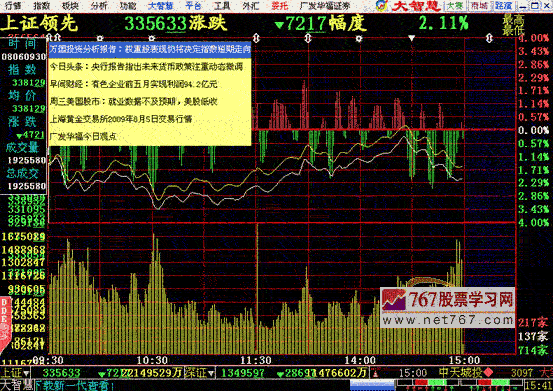This screenshot has height=391, width=553.
Task: Click the 大赛 button at top right
Action: coord(455,6)
